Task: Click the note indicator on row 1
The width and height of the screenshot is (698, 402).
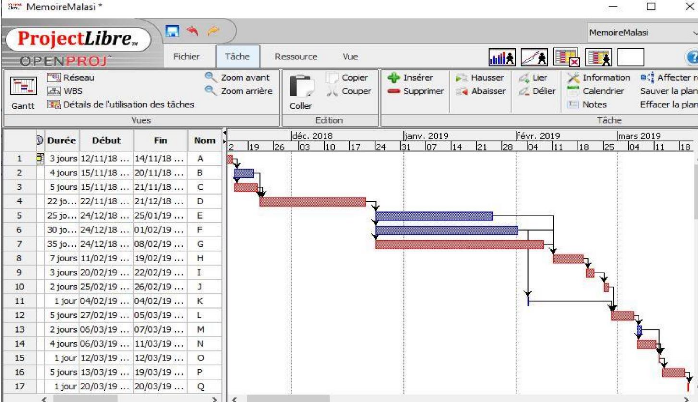Action: pos(40,158)
